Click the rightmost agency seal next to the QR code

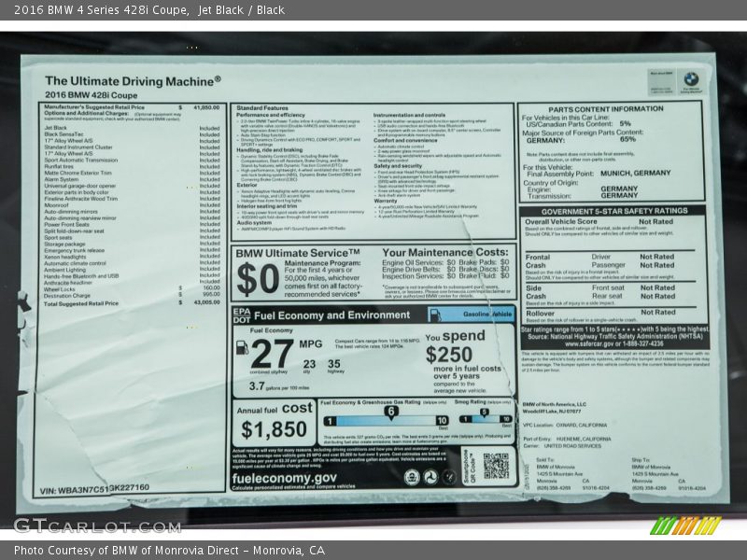pyautogui.click(x=450, y=477)
